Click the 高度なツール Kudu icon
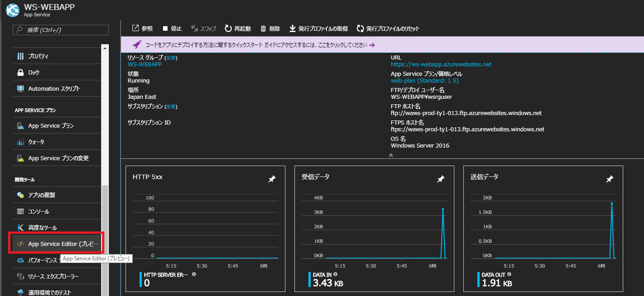 [x=20, y=228]
